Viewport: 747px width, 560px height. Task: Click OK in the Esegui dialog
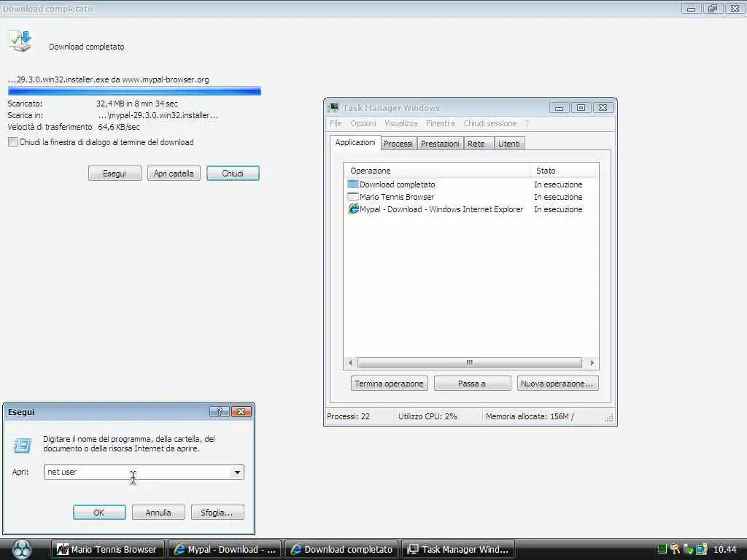pos(99,513)
